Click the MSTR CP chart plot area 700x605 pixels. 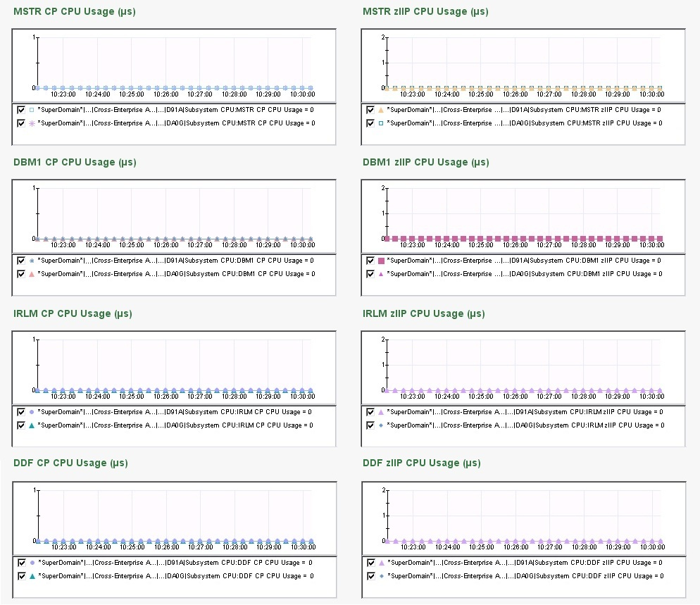175,63
